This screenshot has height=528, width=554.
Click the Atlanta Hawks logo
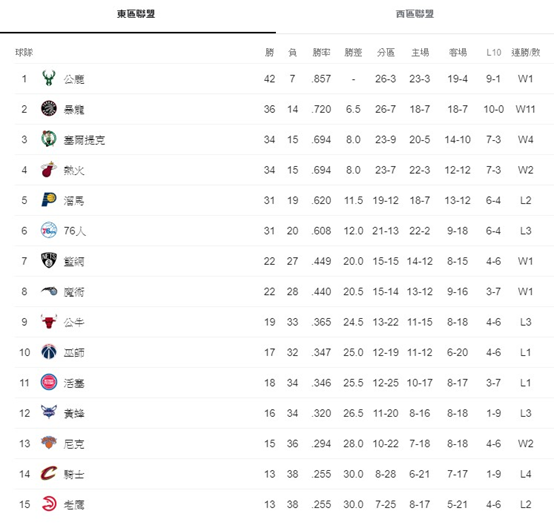[x=49, y=504]
